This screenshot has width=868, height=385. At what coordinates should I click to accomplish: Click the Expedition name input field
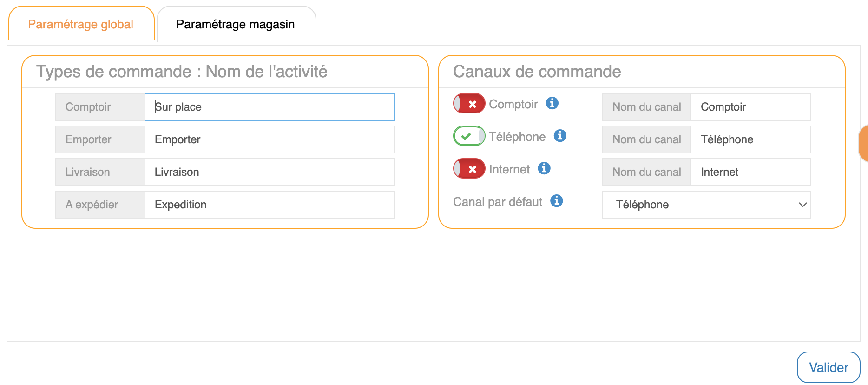270,205
